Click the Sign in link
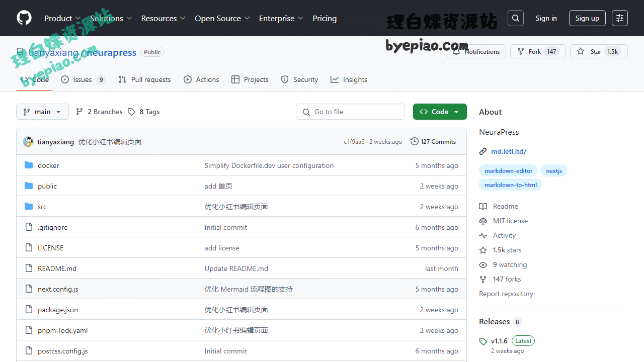644x362 pixels. [x=546, y=18]
